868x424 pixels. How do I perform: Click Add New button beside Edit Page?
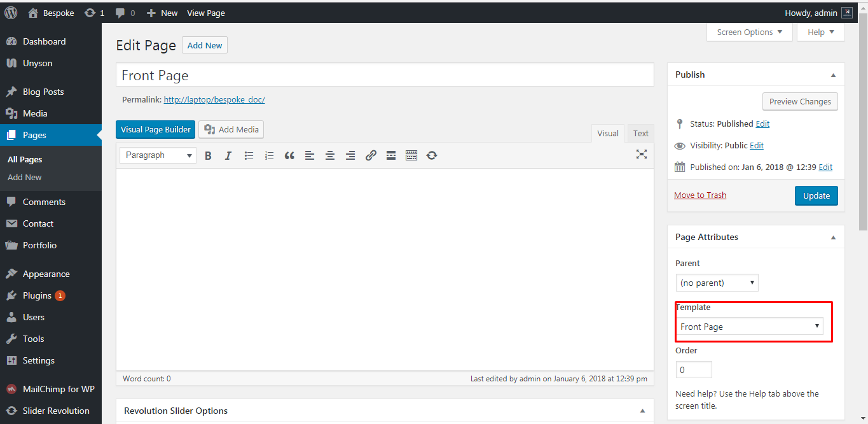[x=205, y=45]
